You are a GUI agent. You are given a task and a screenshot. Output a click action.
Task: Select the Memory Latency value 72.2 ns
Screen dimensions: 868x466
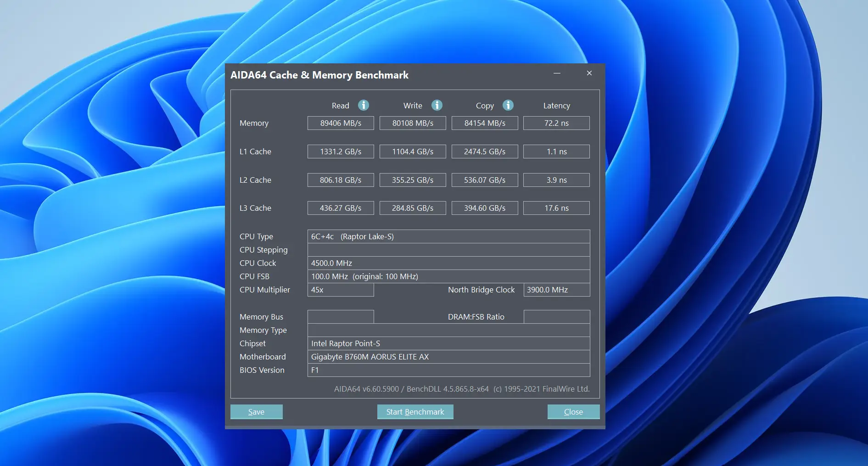coord(556,123)
